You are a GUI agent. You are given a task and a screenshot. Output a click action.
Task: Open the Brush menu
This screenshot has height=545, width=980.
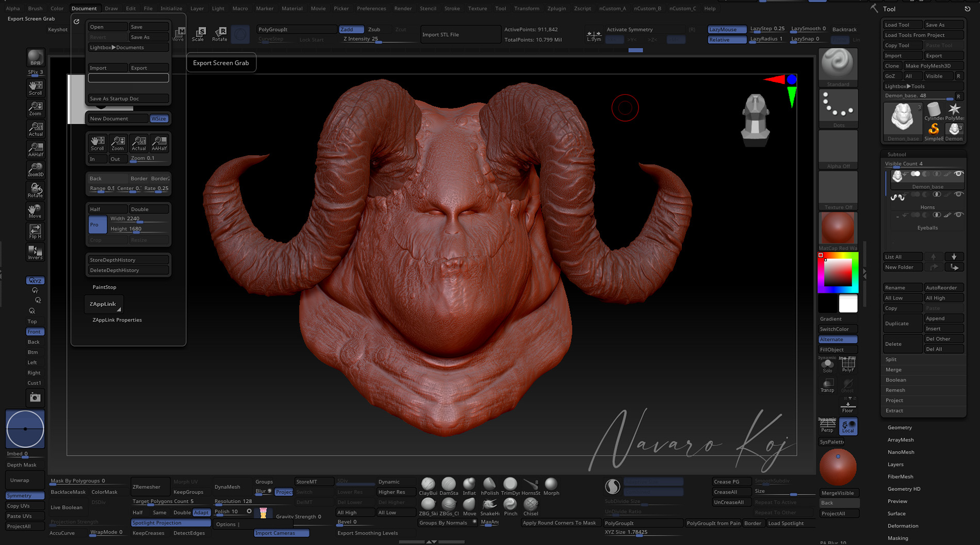coord(35,8)
